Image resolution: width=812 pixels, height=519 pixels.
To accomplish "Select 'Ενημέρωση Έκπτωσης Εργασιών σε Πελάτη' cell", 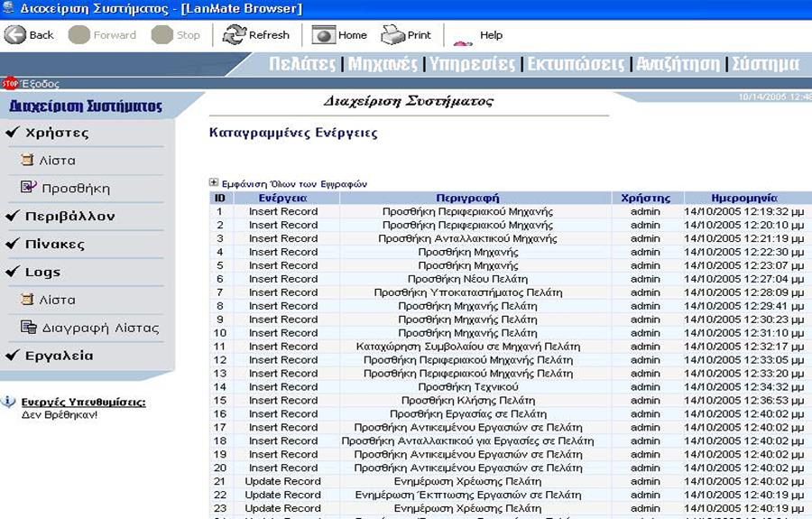I will click(468, 495).
